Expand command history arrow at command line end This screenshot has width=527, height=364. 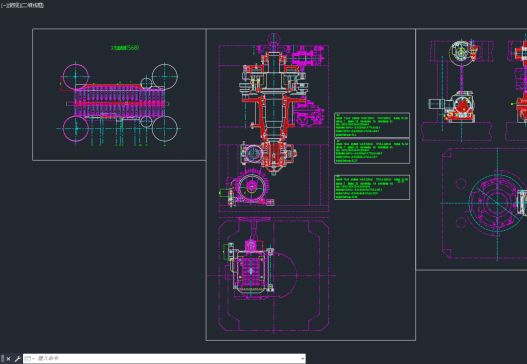pos(303,359)
